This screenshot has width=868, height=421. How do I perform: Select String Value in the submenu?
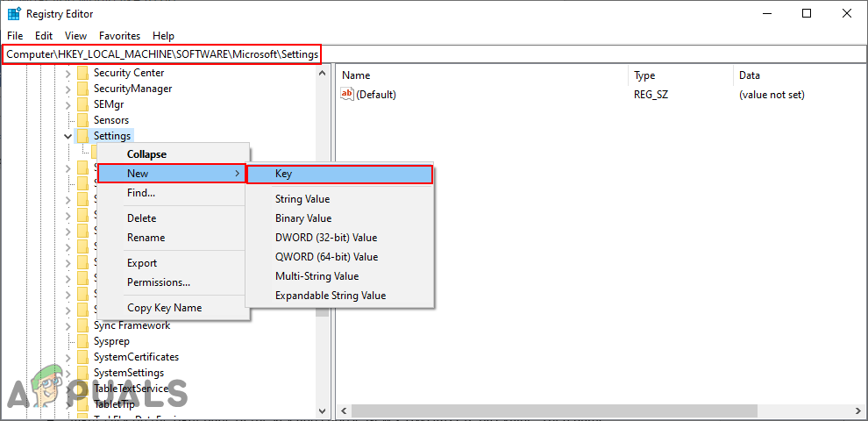339,199
